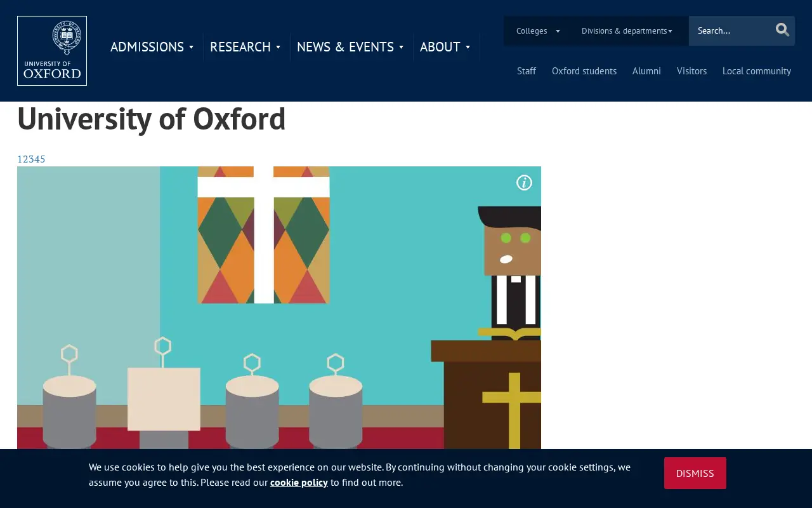The width and height of the screenshot is (812, 508).
Task: Open the Visitors link
Action: click(691, 71)
